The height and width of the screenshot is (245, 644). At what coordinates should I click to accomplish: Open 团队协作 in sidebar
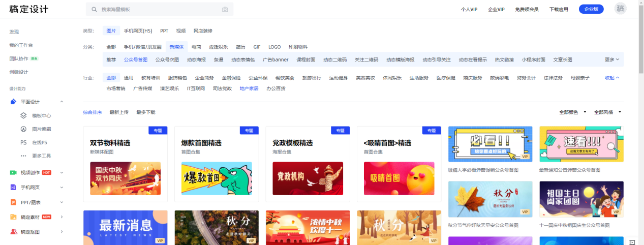[19, 58]
